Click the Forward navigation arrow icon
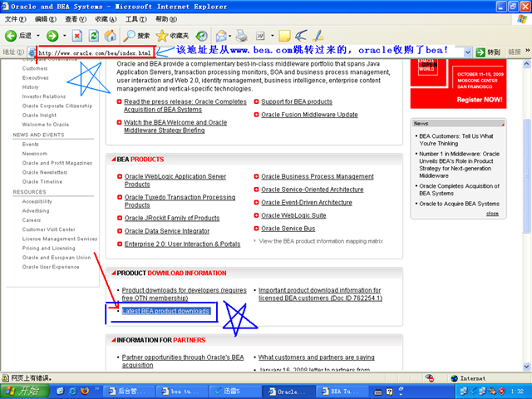The image size is (532, 399). click(x=52, y=36)
